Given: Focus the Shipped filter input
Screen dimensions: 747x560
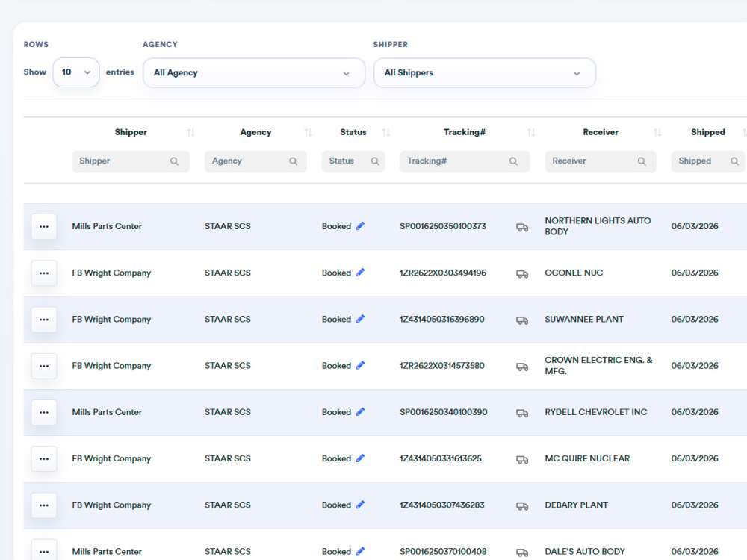Looking at the screenshot, I should click(x=708, y=161).
